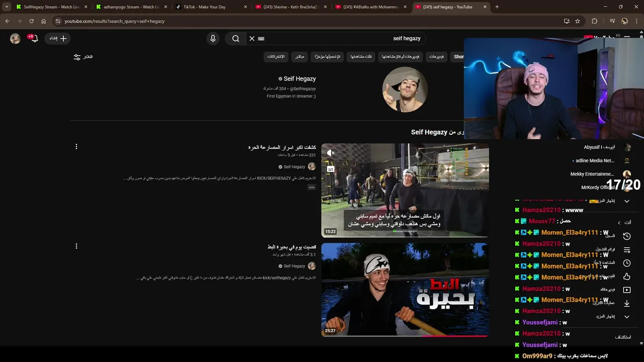Select the 'فيديوهات' filter chip
644x362 pixels.
point(436,57)
